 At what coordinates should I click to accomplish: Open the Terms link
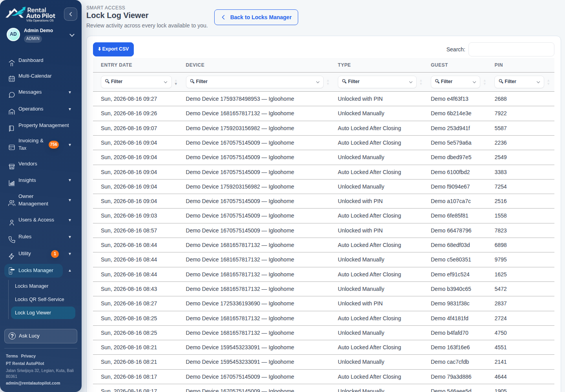12,356
